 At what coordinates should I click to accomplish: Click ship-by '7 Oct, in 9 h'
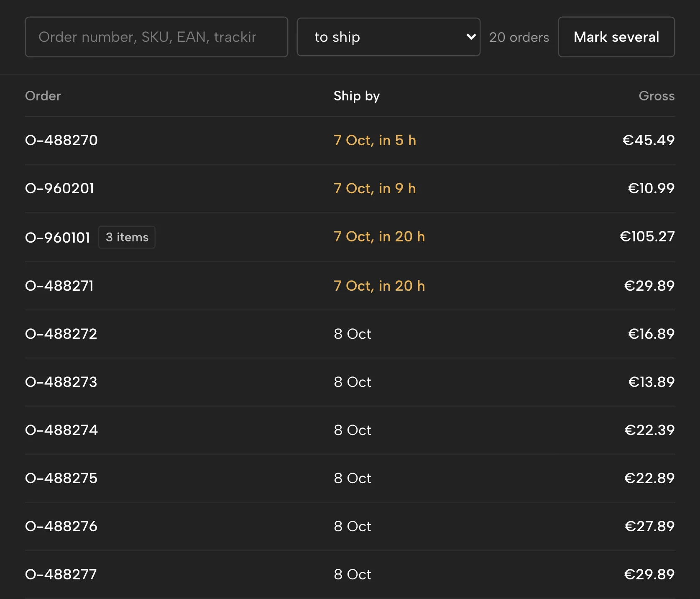[375, 188]
